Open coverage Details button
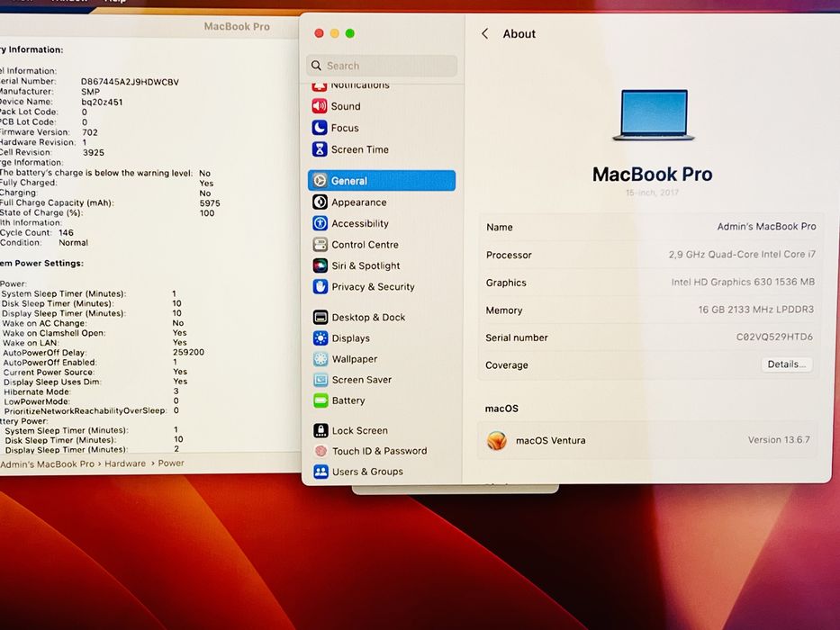 point(786,364)
